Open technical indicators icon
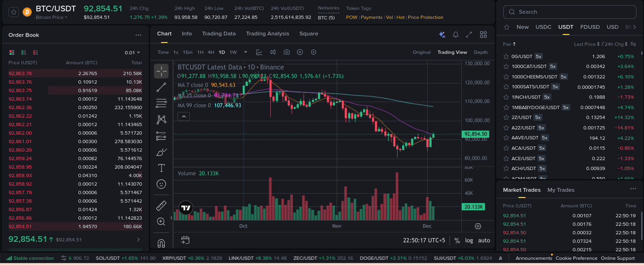The width and height of the screenshot is (644, 265). coord(259,52)
